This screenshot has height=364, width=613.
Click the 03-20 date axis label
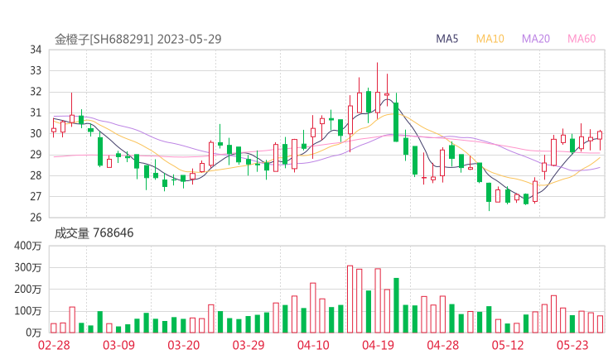pos(184,345)
